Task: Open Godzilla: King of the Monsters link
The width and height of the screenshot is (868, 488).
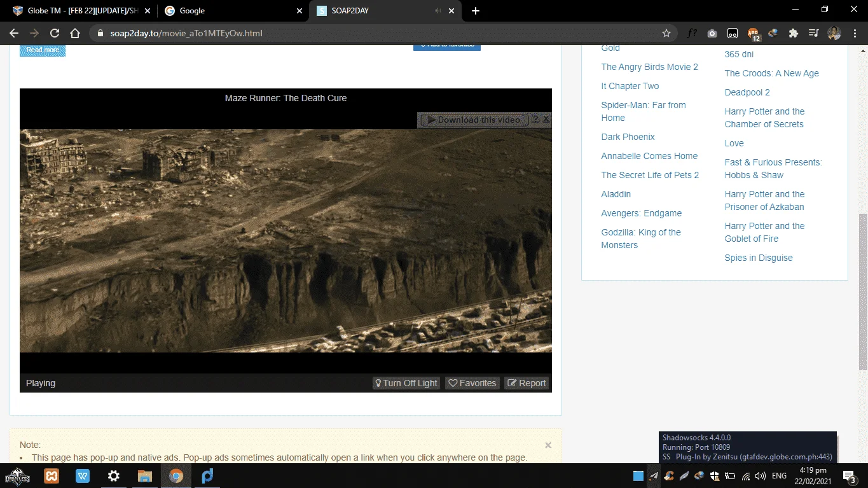Action: (641, 239)
